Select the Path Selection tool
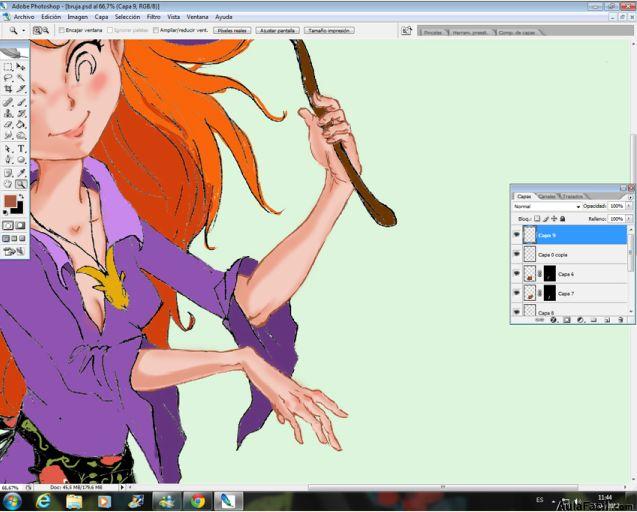This screenshot has height=512, width=637. [8, 149]
